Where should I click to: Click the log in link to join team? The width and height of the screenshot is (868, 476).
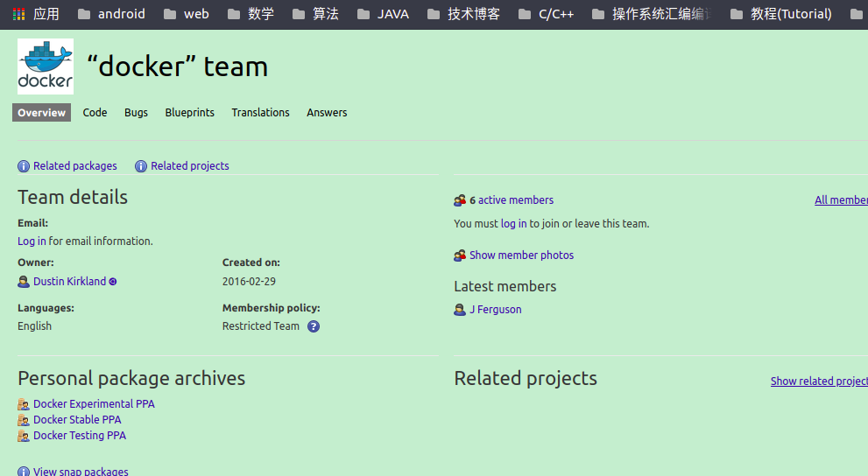(x=514, y=224)
